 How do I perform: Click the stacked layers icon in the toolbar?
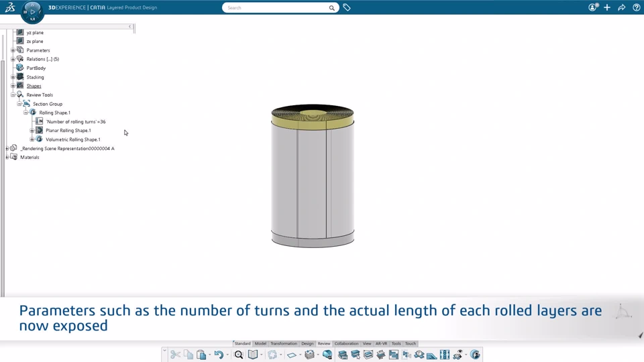[310, 355]
